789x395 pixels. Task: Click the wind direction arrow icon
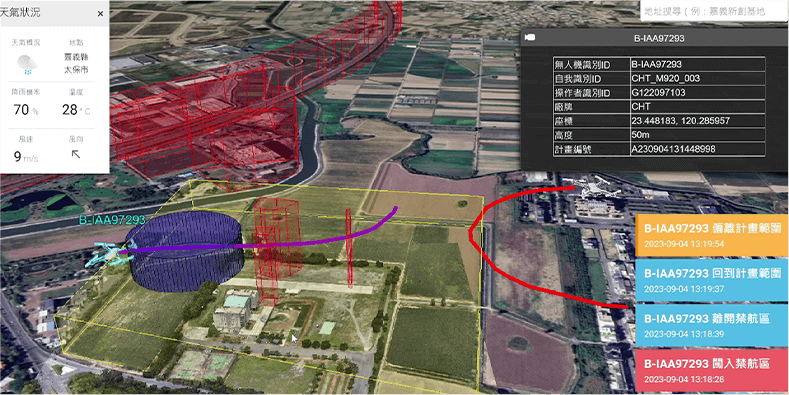[76, 154]
